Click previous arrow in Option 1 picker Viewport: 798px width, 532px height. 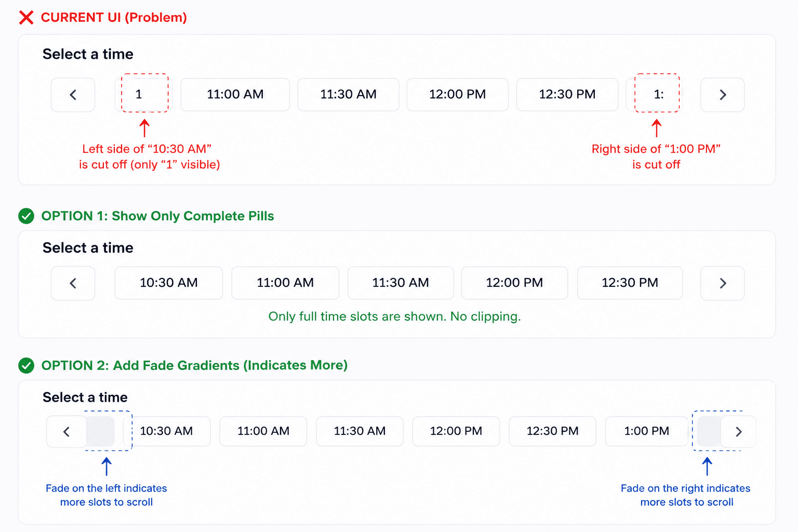coord(73,283)
